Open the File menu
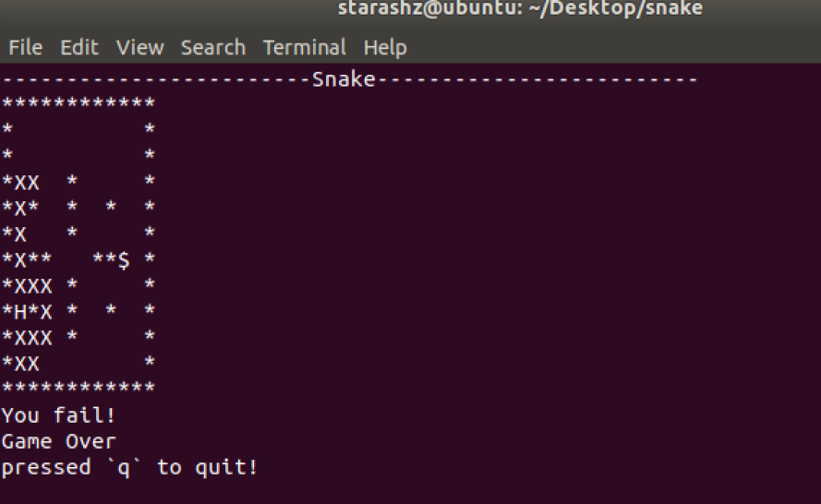 [25, 48]
